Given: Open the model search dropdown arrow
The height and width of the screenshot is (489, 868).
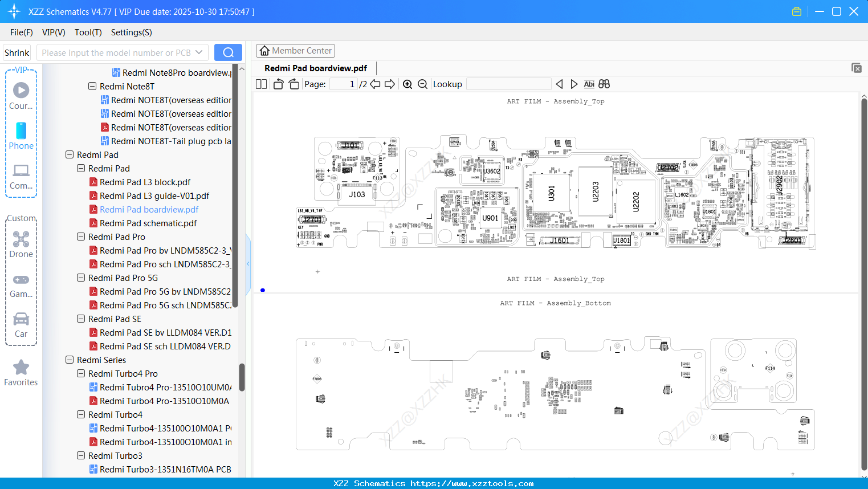Looking at the screenshot, I should click(x=201, y=52).
